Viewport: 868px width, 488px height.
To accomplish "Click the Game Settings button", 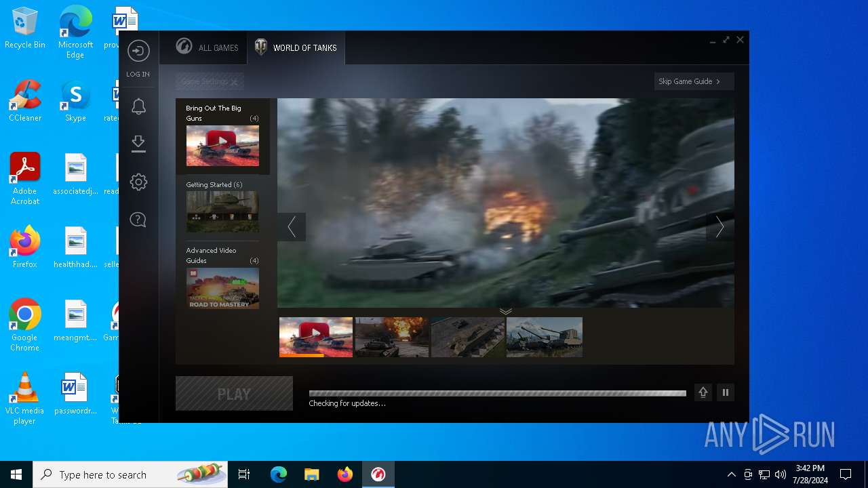I will point(210,81).
